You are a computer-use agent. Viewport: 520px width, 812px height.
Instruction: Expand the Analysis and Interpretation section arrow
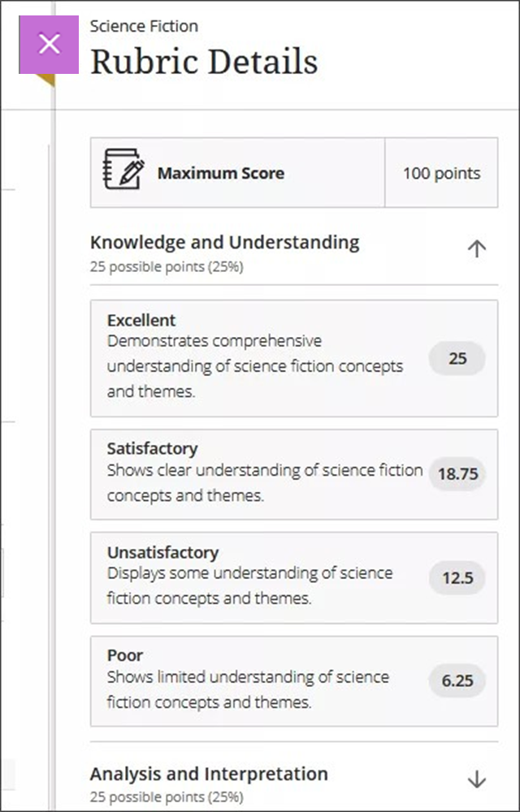point(478,778)
